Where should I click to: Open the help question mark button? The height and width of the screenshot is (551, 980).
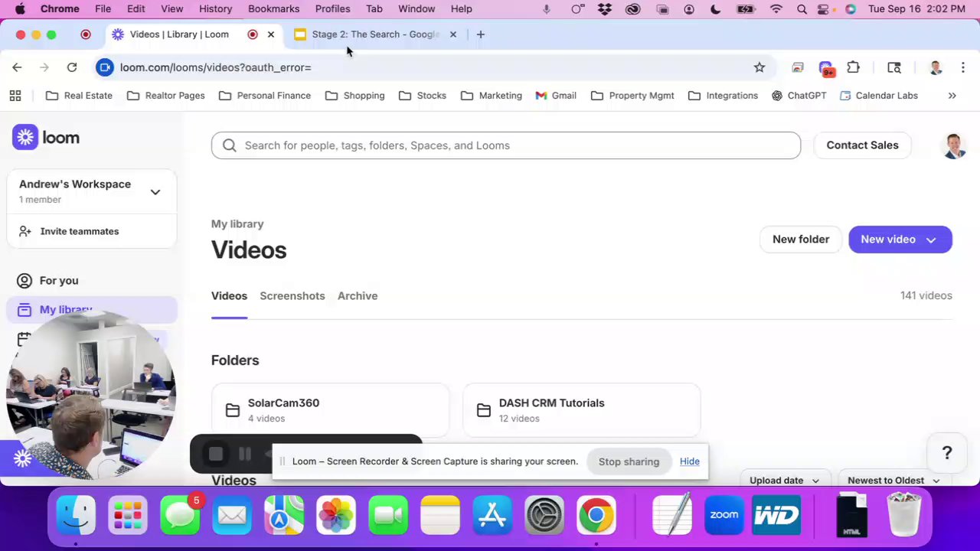click(947, 453)
